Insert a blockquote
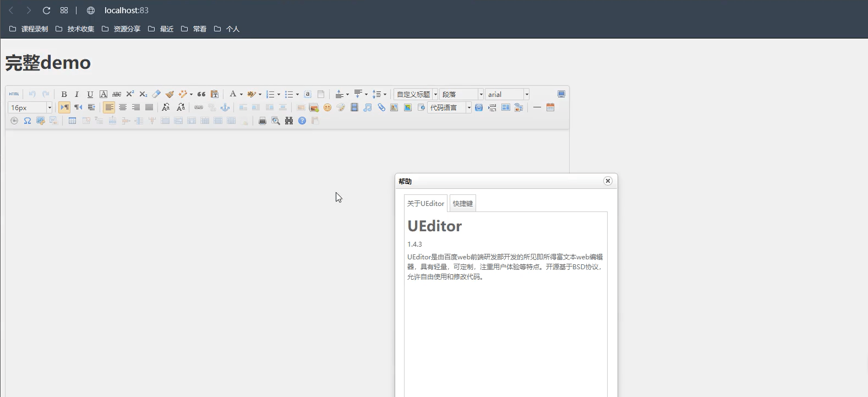This screenshot has width=868, height=397. tap(201, 94)
